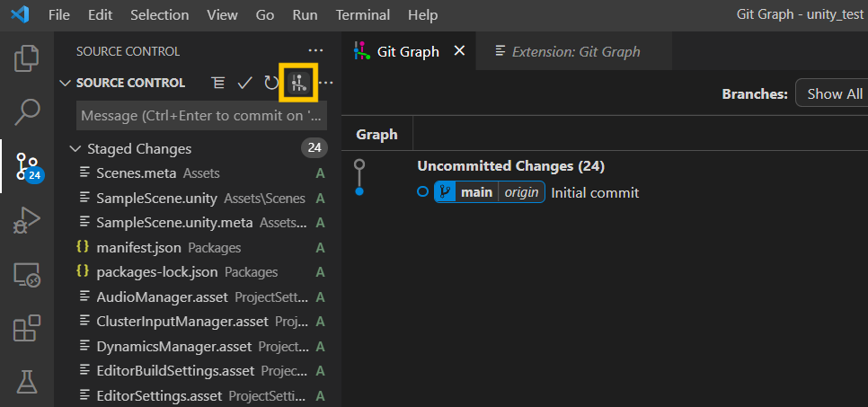
Task: Click the manifest.json braces file icon
Action: pos(83,247)
